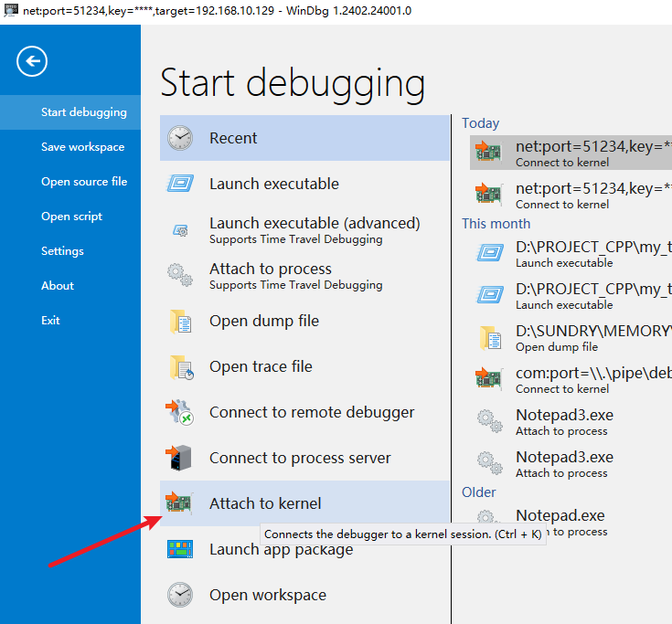The image size is (672, 624).
Task: Click the back arrow circle button
Action: coord(32,61)
